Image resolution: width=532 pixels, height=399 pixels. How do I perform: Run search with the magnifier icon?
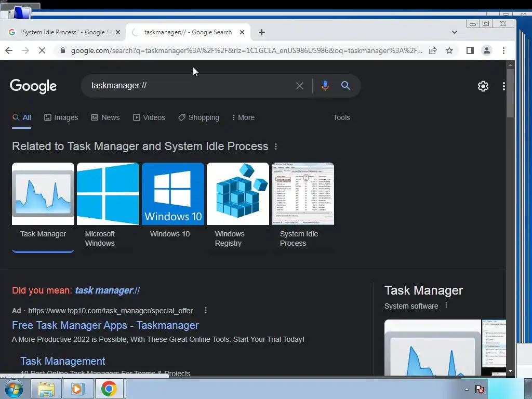(345, 86)
